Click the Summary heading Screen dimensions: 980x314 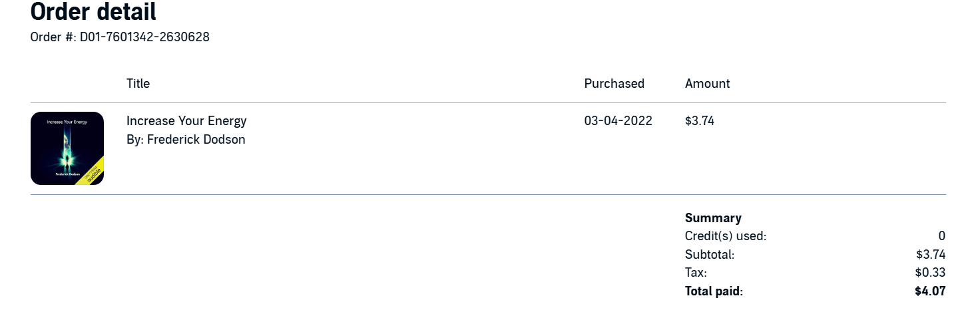(x=713, y=218)
